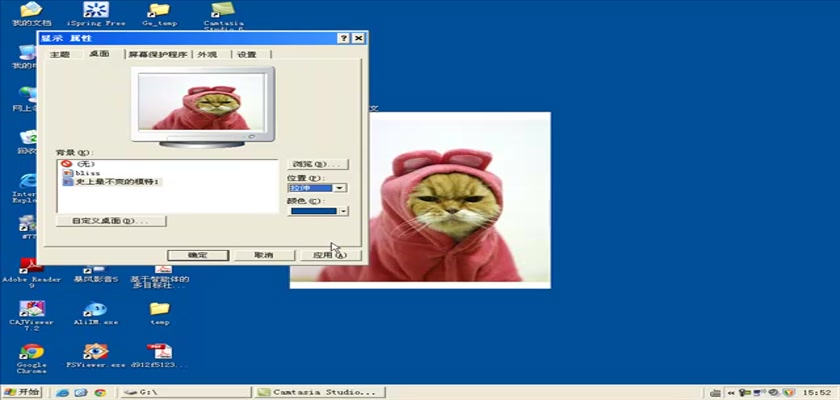This screenshot has height=400, width=840.
Task: Open the Ge_temp folder shortcut
Action: pos(160,14)
